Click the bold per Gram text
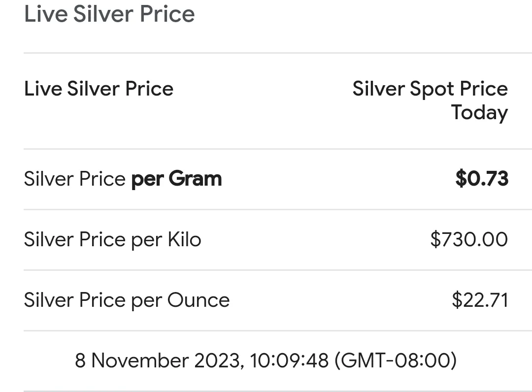Screen dimensions: 532x392 176,179
